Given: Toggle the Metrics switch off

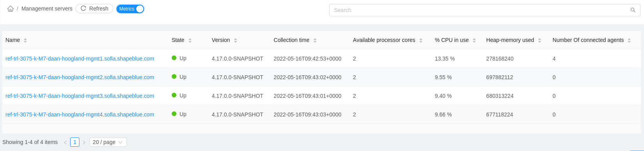Looking at the screenshot, I should [130, 9].
